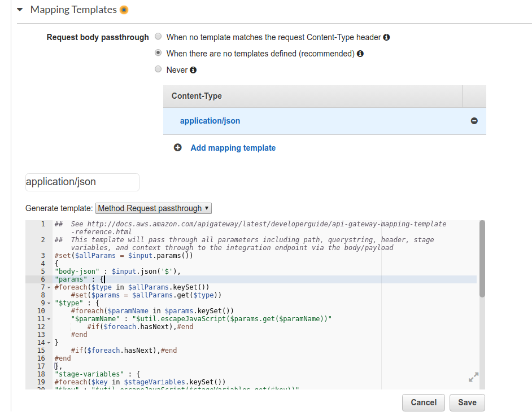Fold the code block at line 11
532x416 pixels.
[49, 319]
